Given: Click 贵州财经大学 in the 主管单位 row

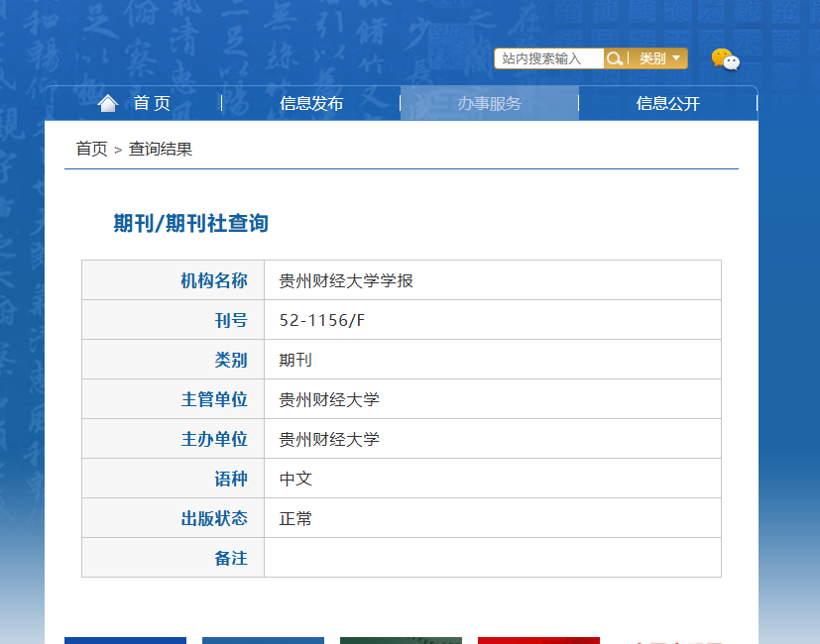Looking at the screenshot, I should coord(329,400).
